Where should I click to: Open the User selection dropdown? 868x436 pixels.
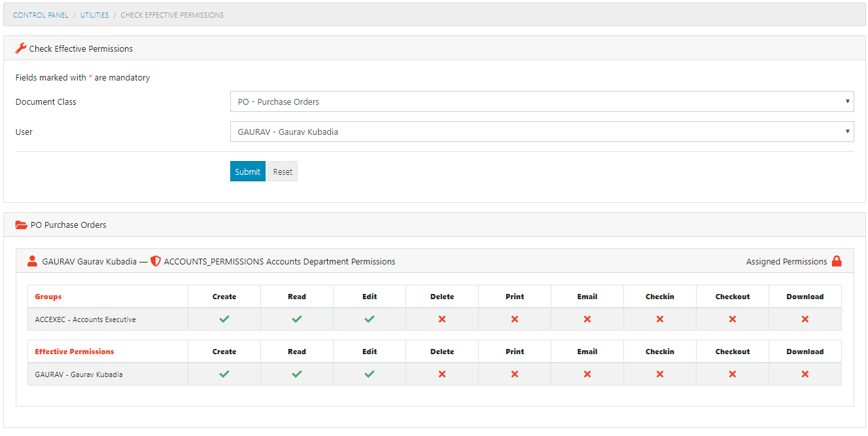point(542,132)
